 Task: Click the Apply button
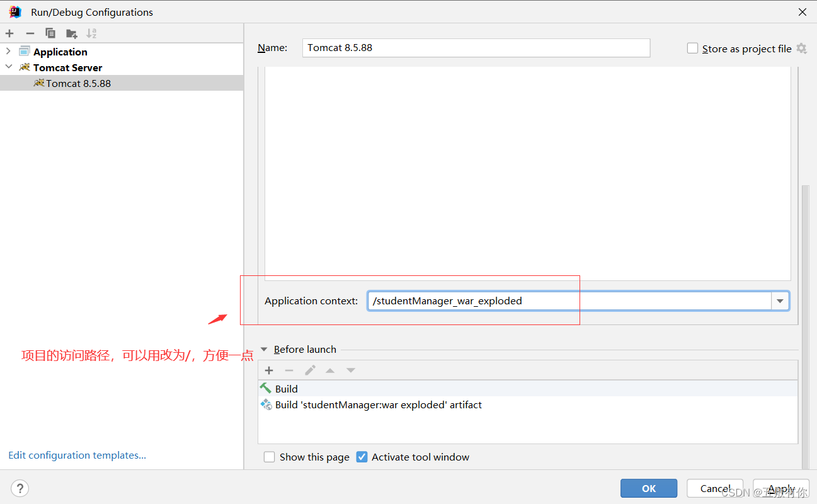click(x=781, y=488)
